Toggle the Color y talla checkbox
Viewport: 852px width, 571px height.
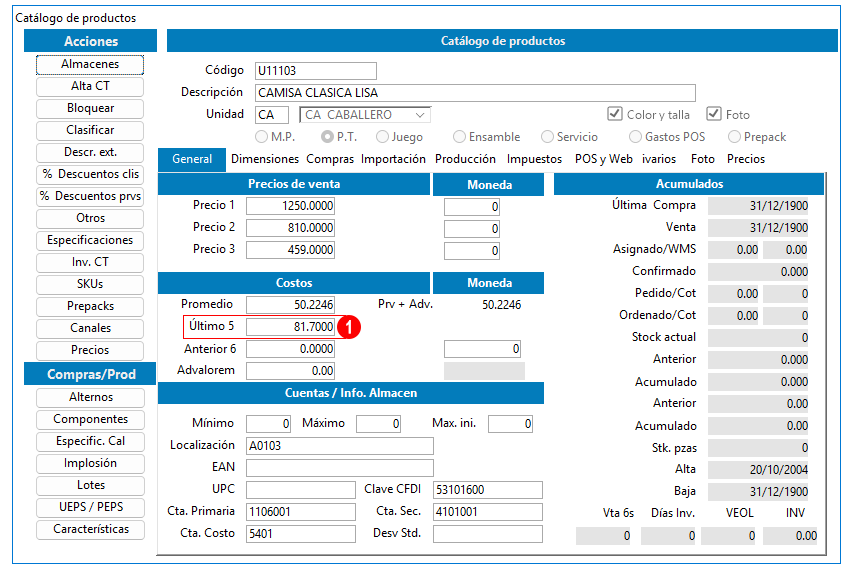615,114
